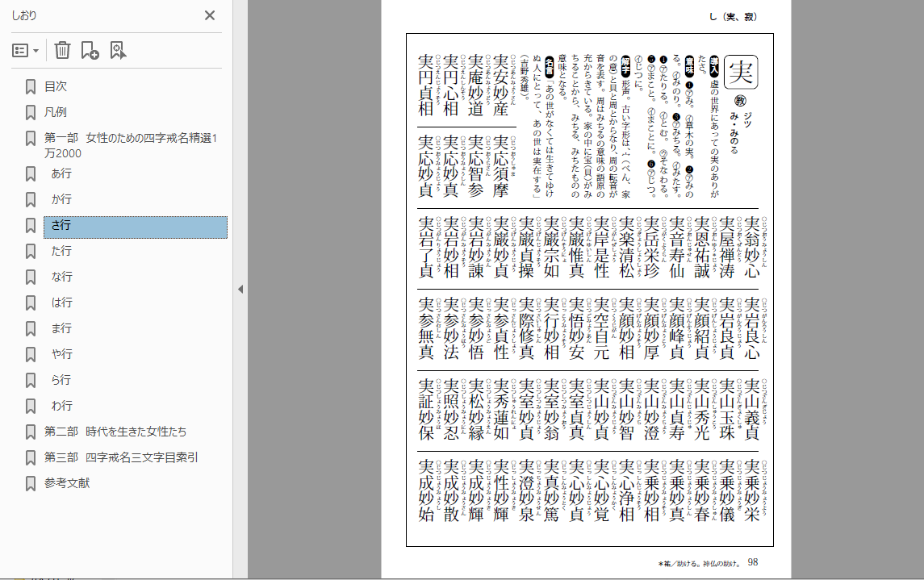Click the trash icon to delete bookmark
This screenshot has width=924, height=580.
(62, 51)
